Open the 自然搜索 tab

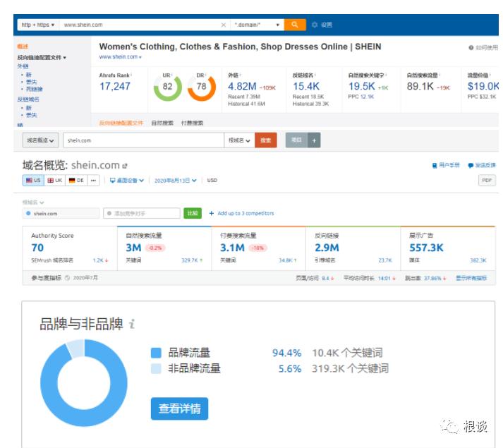coord(162,123)
